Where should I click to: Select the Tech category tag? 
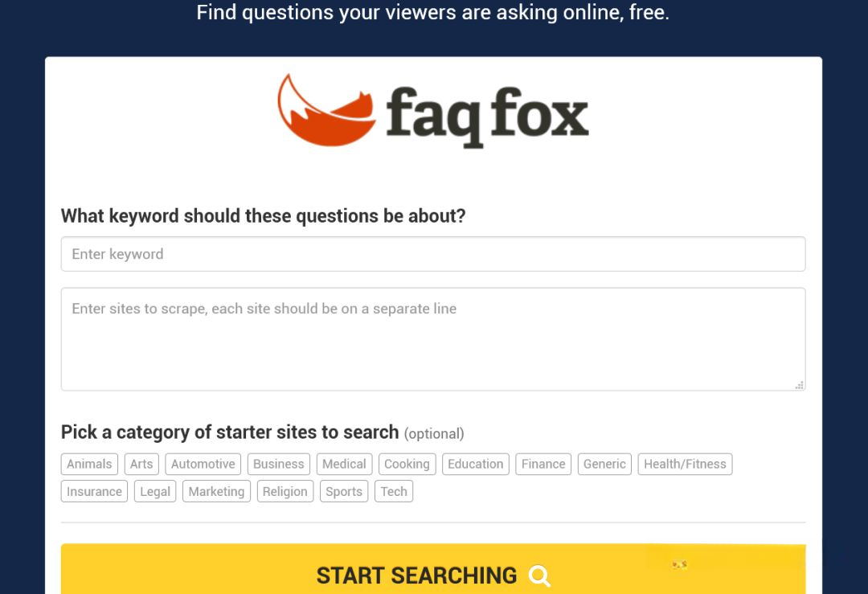(x=394, y=492)
